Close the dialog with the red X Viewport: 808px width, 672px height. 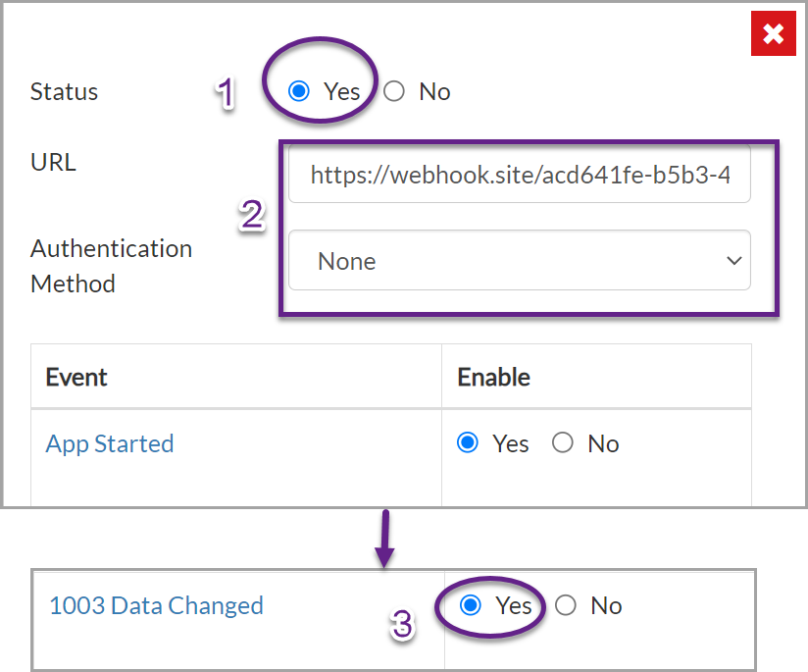pos(773,34)
